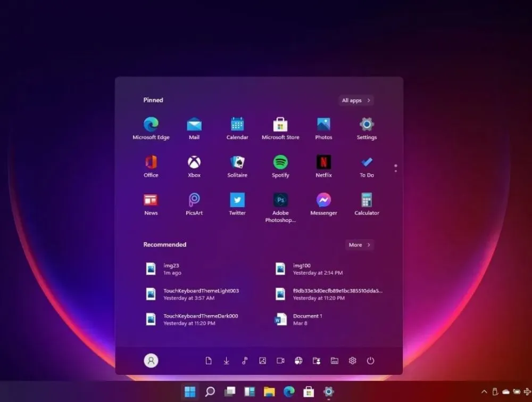
Task: Expand the All apps list
Action: [x=356, y=100]
